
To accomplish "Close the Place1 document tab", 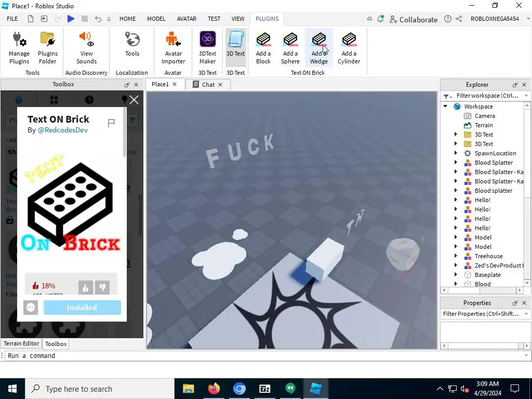I will point(175,84).
